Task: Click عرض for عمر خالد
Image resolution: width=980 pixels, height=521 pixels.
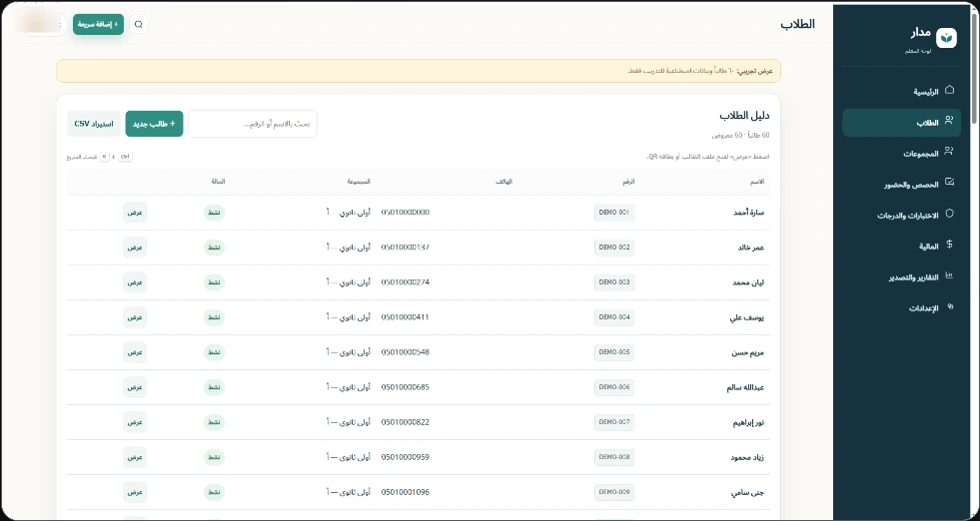Action: click(135, 248)
